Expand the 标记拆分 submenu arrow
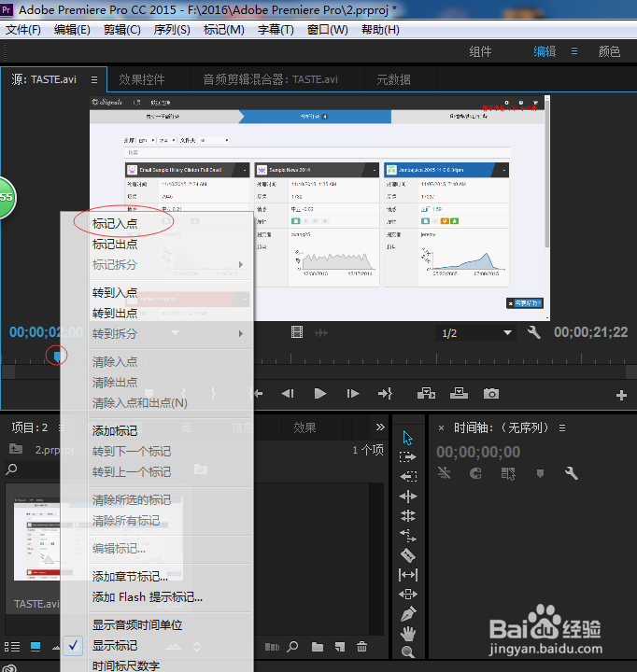This screenshot has width=637, height=672. pyautogui.click(x=241, y=264)
